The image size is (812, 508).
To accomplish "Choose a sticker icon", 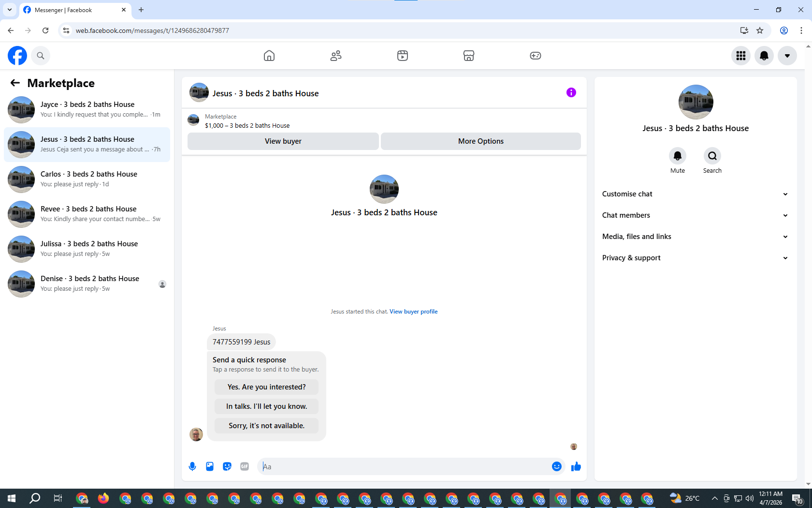I will coord(227,466).
